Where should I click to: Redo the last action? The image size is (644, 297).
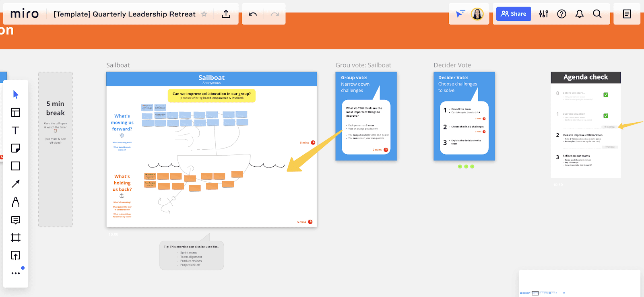(275, 14)
